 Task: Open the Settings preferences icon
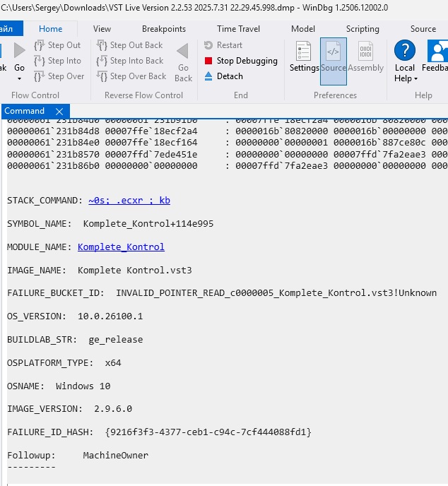304,57
